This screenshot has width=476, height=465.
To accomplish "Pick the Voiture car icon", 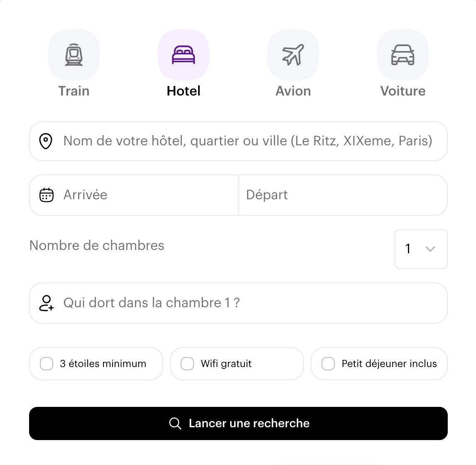I will tap(403, 55).
